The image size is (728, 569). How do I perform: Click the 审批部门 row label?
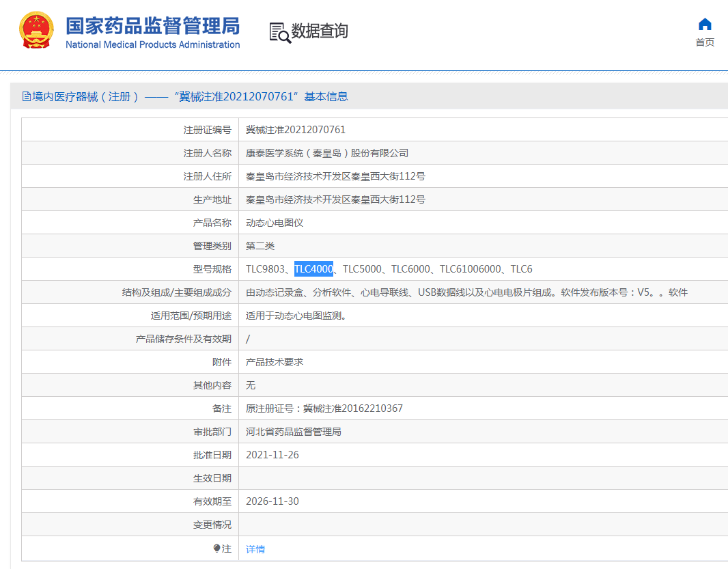(212, 432)
